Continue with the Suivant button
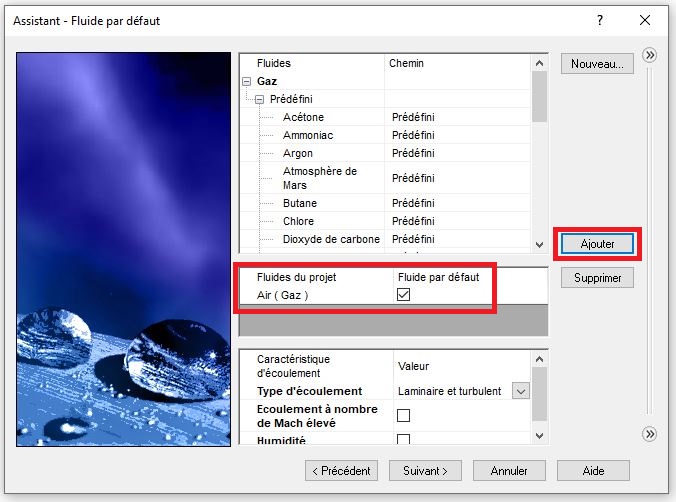The height and width of the screenshot is (502, 676). 425,471
